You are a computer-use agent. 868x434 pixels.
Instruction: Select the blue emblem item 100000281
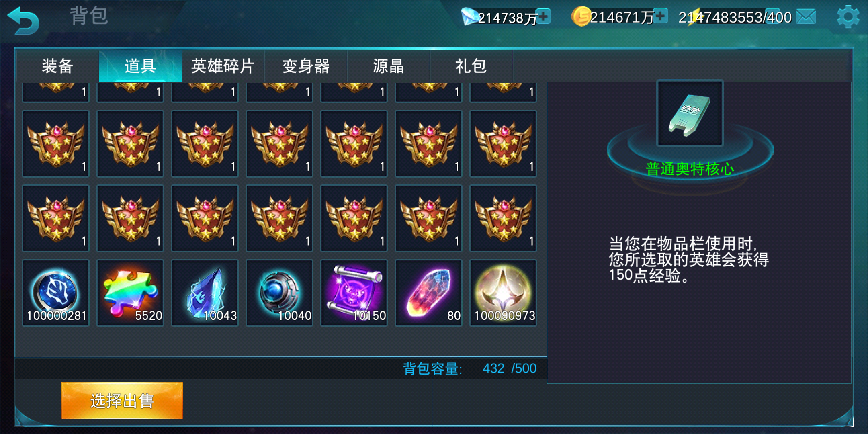pos(55,293)
